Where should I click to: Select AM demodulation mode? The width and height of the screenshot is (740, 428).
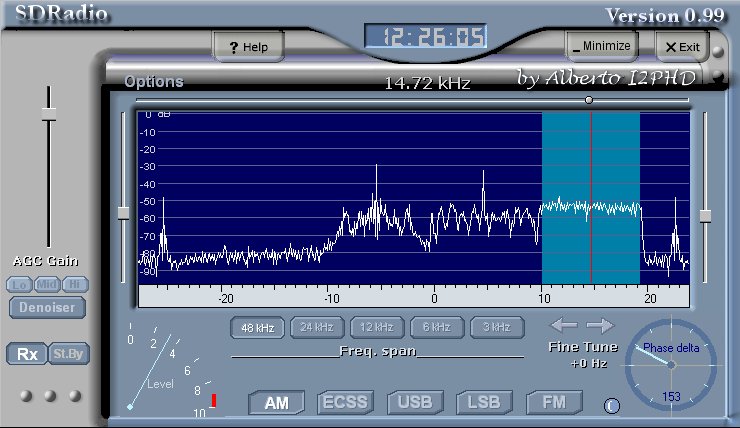click(275, 403)
